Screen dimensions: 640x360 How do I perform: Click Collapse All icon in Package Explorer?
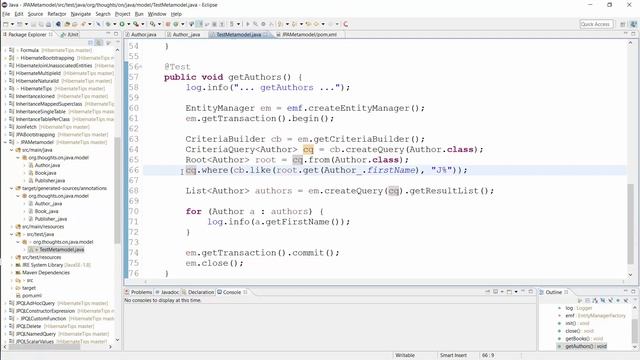pos(91,42)
